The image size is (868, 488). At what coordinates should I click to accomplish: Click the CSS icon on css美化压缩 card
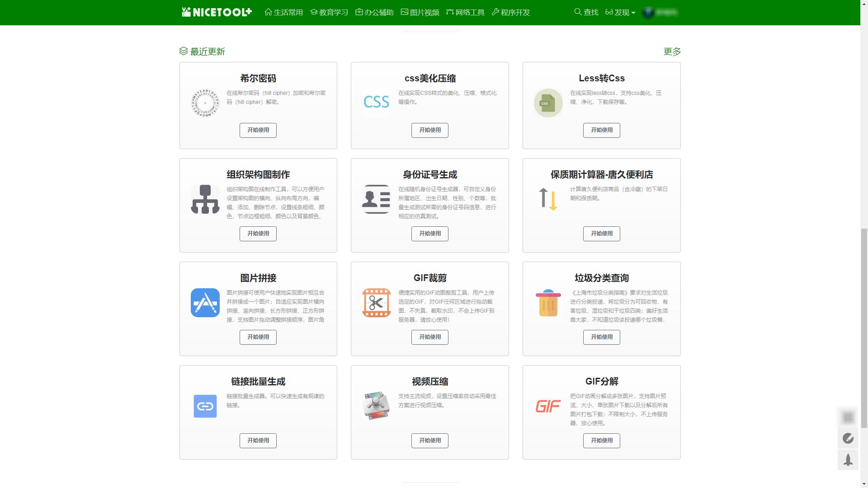point(377,103)
